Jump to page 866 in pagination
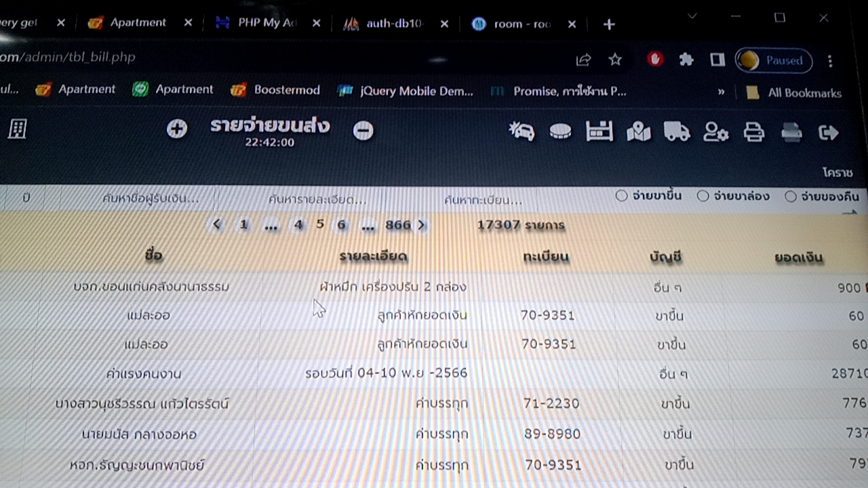The height and width of the screenshot is (488, 868). [397, 225]
